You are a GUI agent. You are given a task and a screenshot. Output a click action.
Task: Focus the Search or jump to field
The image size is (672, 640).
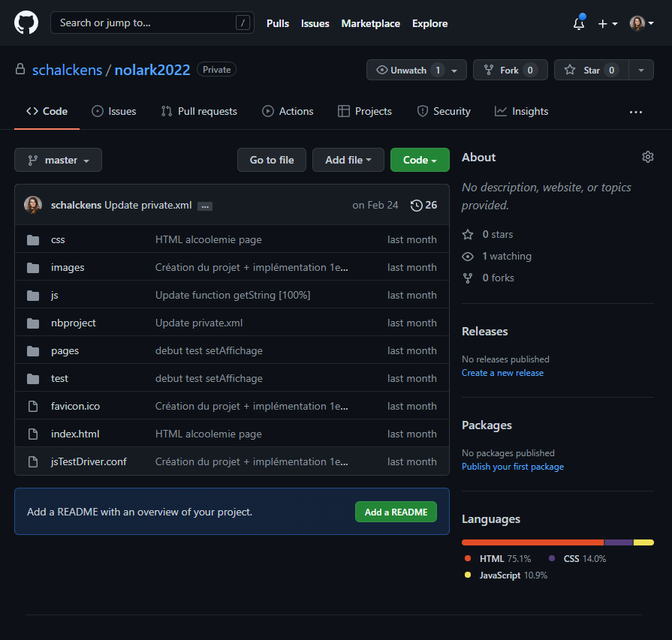152,23
